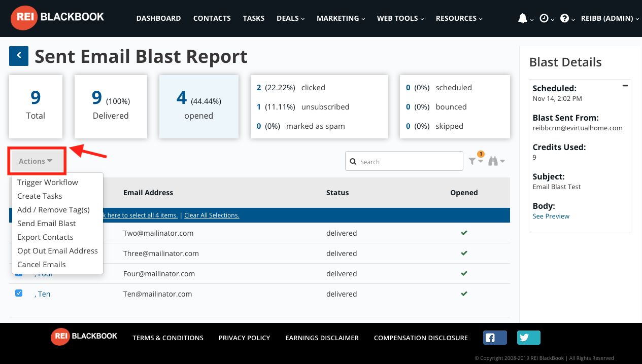This screenshot has width=642, height=364.
Task: Expand the Marketing menu
Action: [341, 18]
